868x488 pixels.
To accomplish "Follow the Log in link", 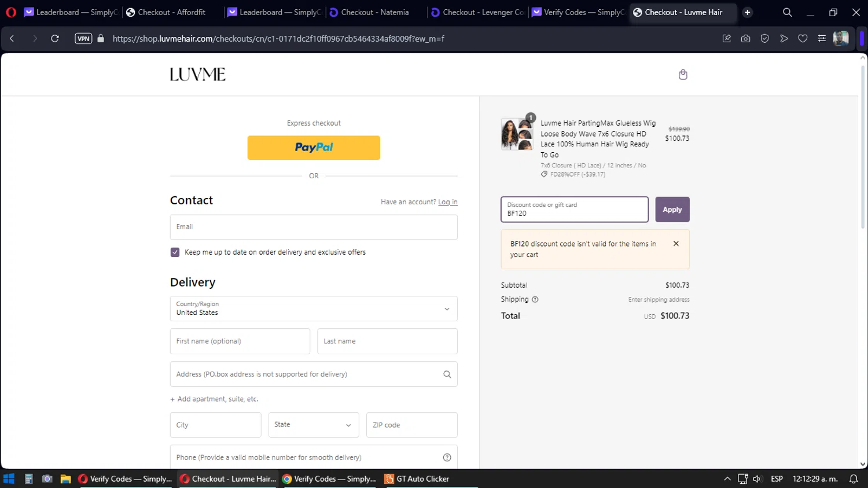I will tap(448, 202).
